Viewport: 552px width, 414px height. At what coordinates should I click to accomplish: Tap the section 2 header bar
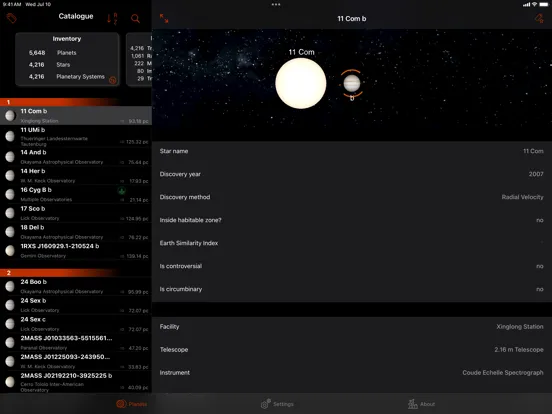coord(76,273)
